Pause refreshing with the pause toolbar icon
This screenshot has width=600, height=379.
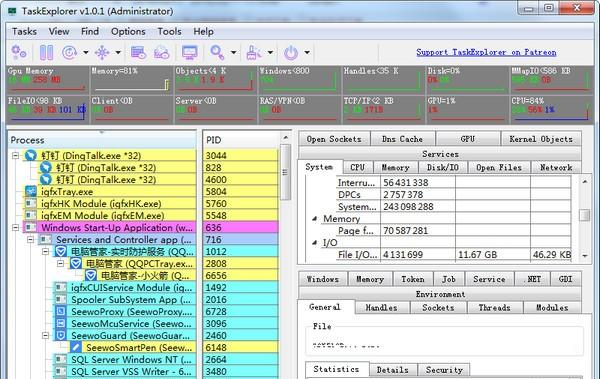pyautogui.click(x=46, y=52)
